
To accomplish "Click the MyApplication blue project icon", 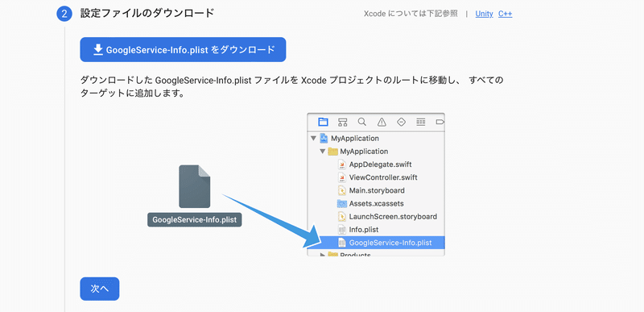I will tap(324, 139).
